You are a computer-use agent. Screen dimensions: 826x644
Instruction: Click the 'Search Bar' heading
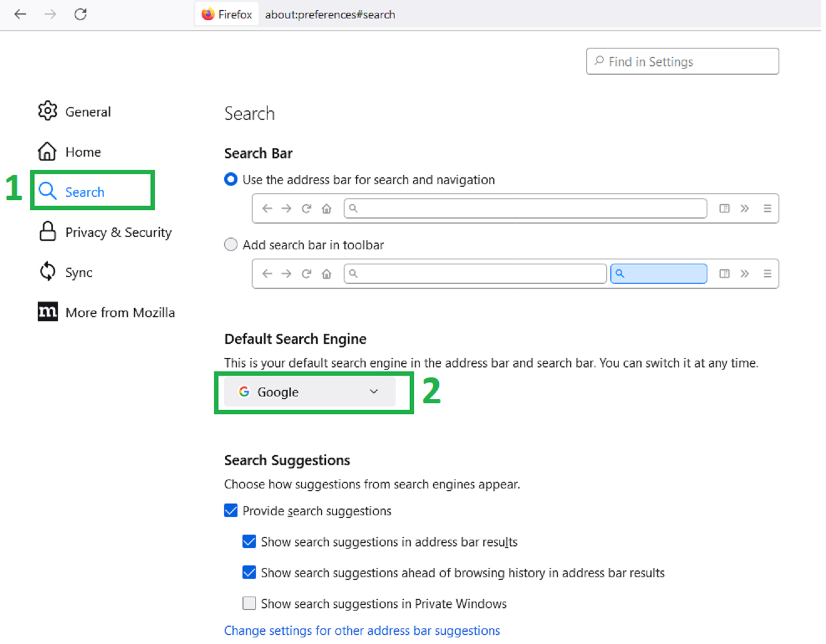pyautogui.click(x=258, y=153)
